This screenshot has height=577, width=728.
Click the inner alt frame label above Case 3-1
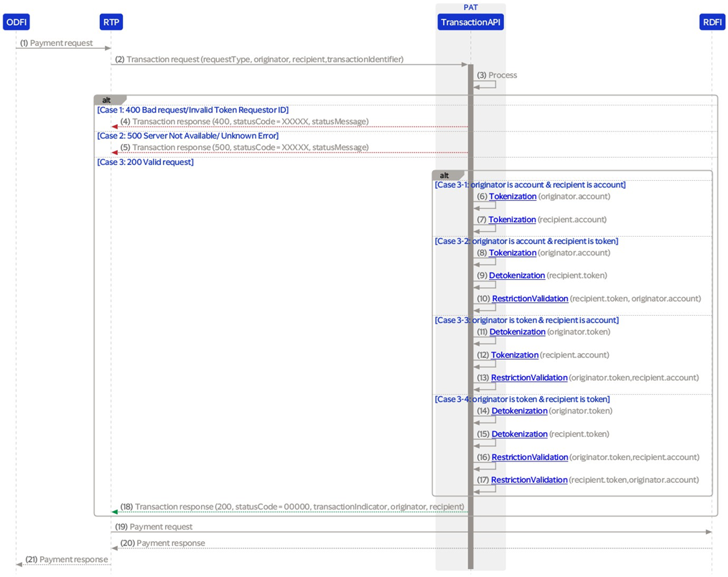tap(444, 175)
